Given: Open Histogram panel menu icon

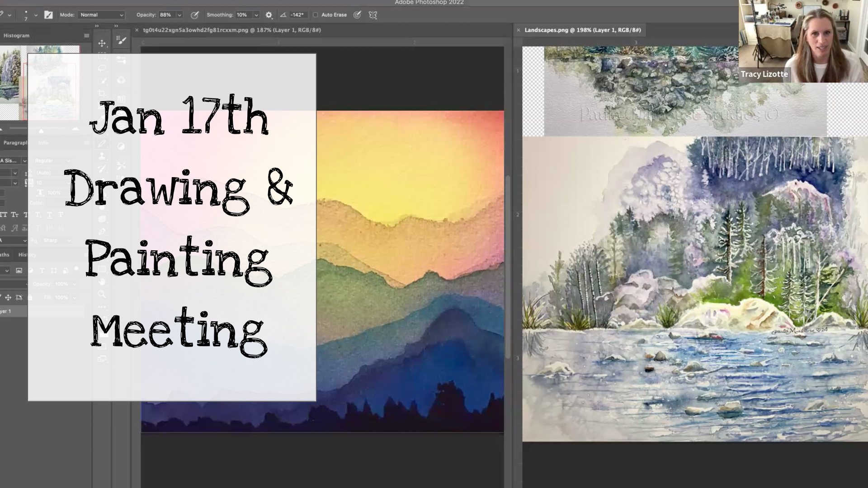Looking at the screenshot, I should coord(86,36).
